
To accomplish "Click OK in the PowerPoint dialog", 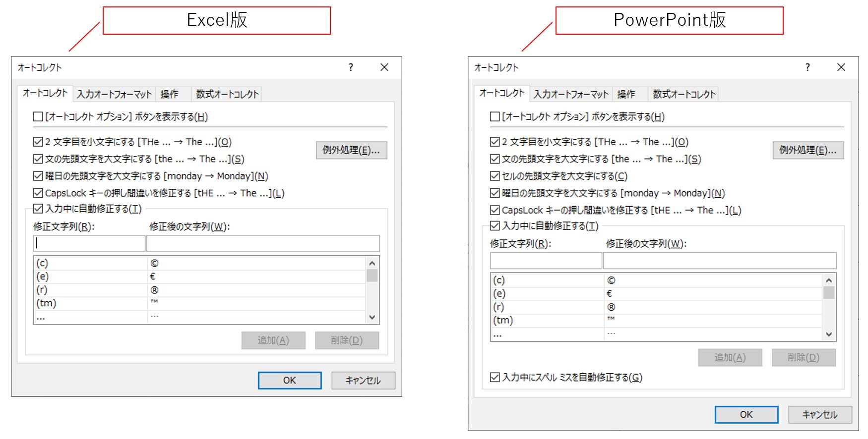I will [x=746, y=415].
